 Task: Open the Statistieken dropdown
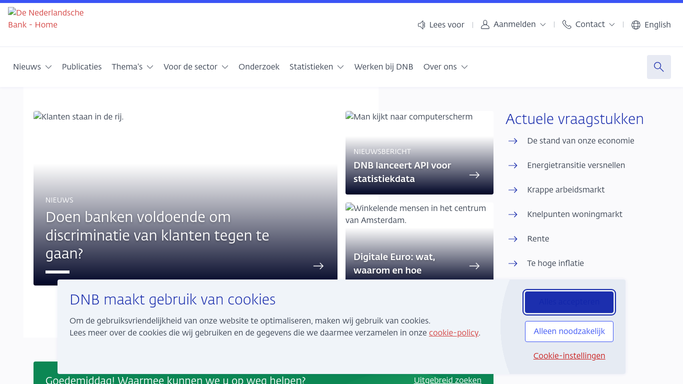[317, 67]
